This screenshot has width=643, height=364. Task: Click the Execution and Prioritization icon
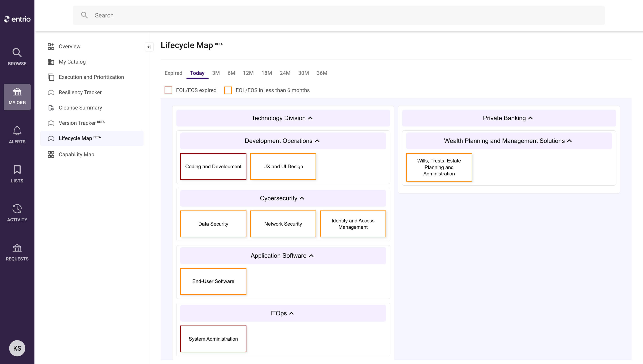[x=51, y=77]
